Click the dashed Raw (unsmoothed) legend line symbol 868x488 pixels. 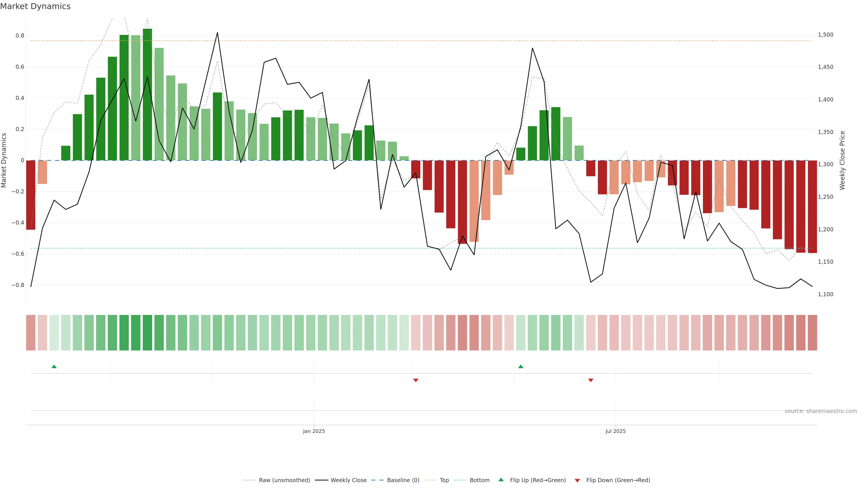(x=249, y=480)
